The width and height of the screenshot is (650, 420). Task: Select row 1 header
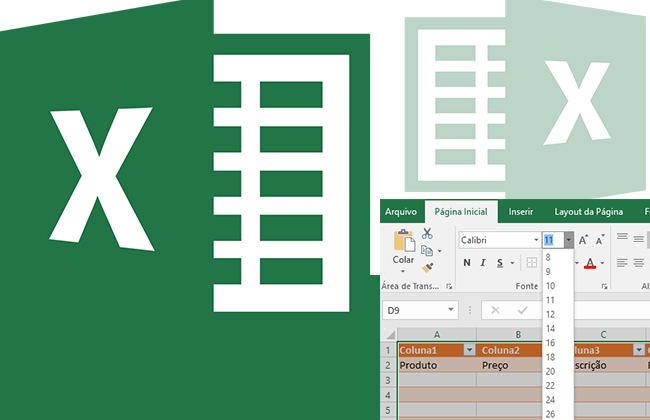(388, 350)
